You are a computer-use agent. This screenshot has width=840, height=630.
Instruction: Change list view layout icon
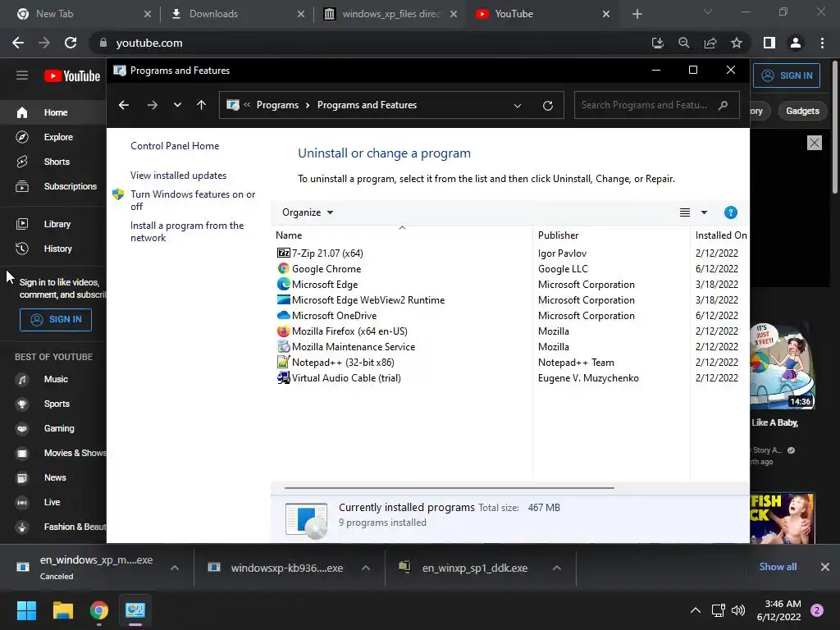coord(685,212)
